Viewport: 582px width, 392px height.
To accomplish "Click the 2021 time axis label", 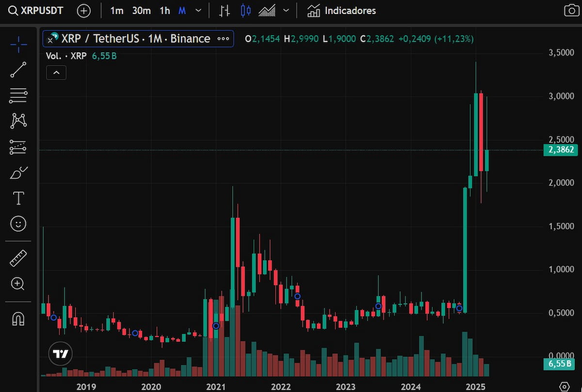I will click(x=215, y=386).
